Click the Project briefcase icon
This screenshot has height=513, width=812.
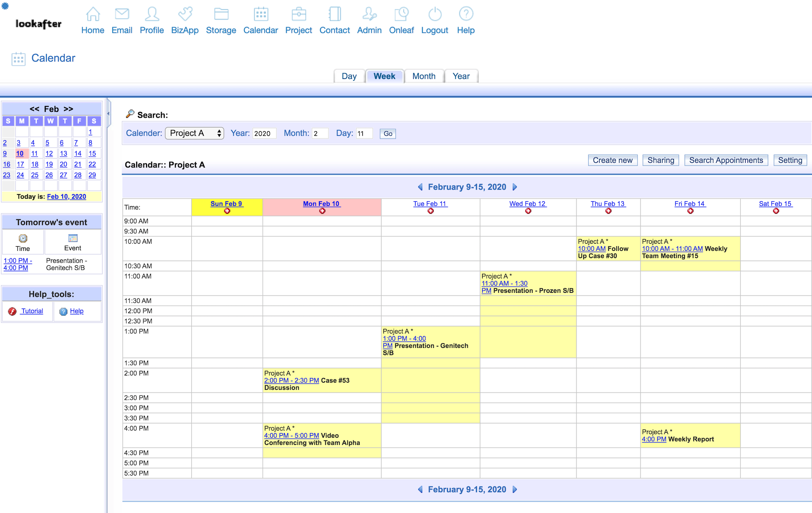(x=299, y=14)
